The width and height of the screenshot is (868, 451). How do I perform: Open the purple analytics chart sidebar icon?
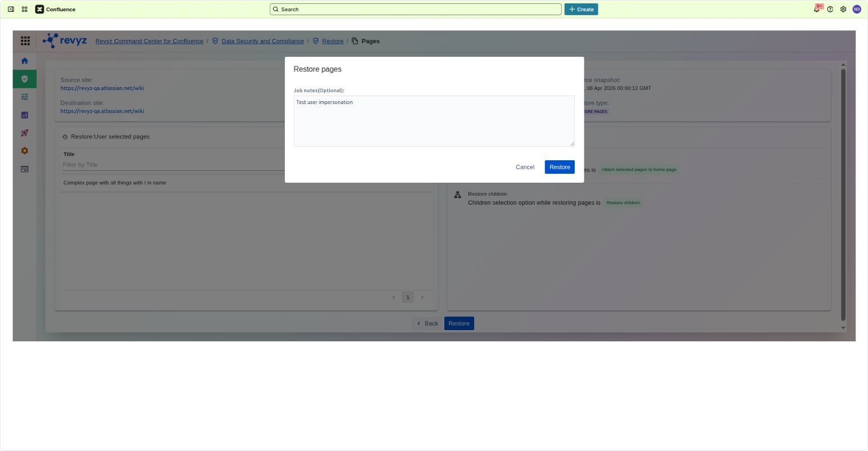click(x=25, y=115)
